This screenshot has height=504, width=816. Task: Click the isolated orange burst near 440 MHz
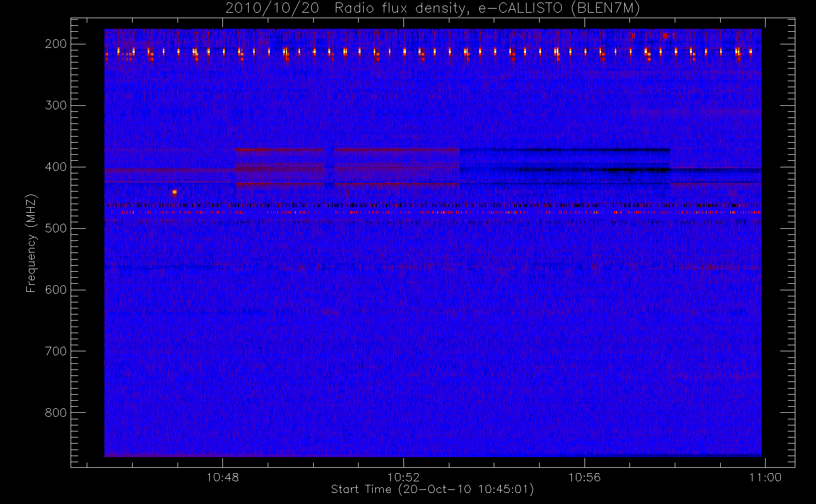[174, 193]
